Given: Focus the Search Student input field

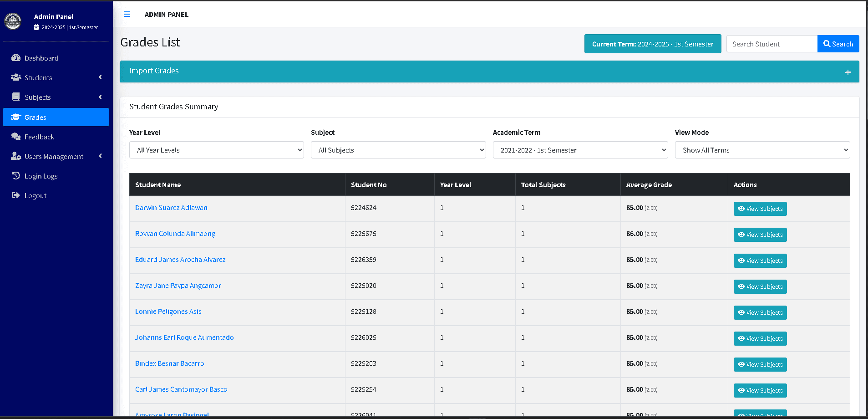Looking at the screenshot, I should pyautogui.click(x=772, y=44).
